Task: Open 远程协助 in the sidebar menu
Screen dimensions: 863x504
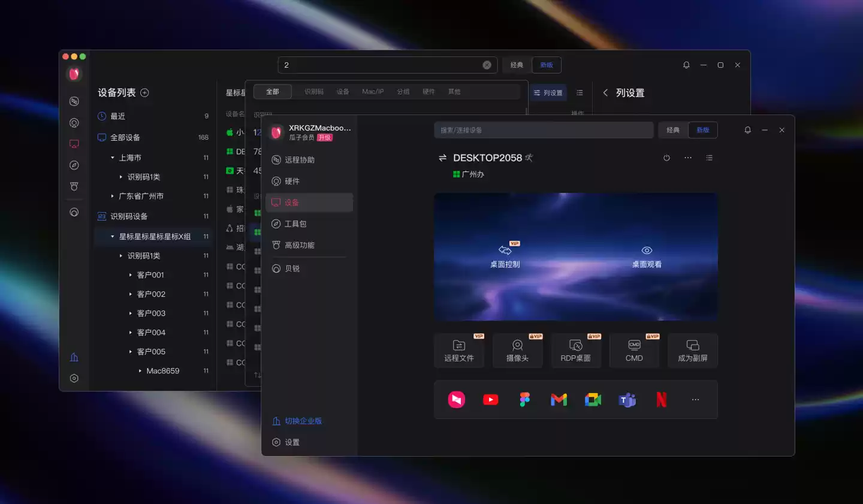Action: pos(300,160)
